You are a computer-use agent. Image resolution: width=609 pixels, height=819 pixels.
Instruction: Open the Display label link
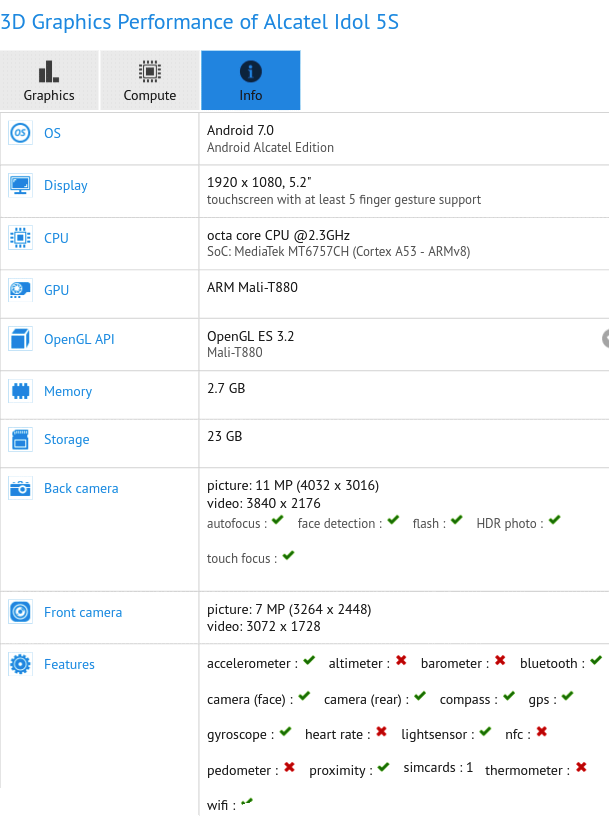pos(66,185)
